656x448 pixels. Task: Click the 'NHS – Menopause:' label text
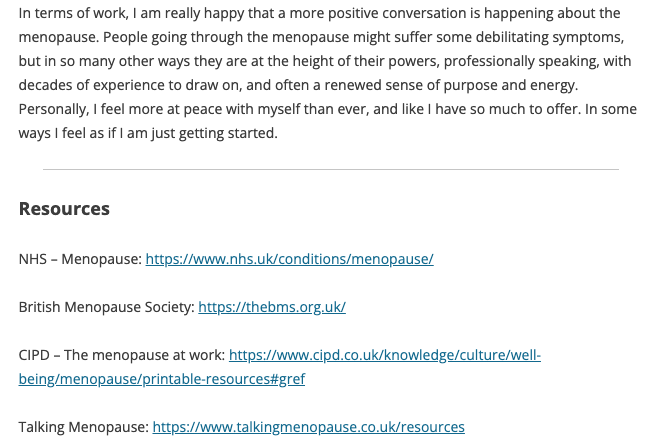click(80, 259)
